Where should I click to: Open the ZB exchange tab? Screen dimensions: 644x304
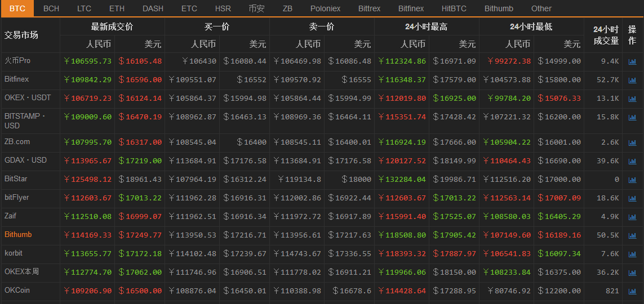[287, 8]
